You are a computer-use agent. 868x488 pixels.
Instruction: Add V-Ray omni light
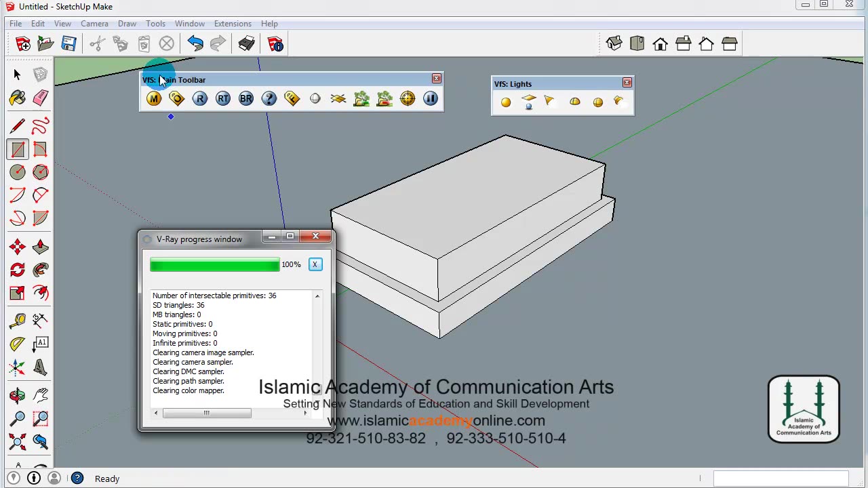tap(506, 102)
